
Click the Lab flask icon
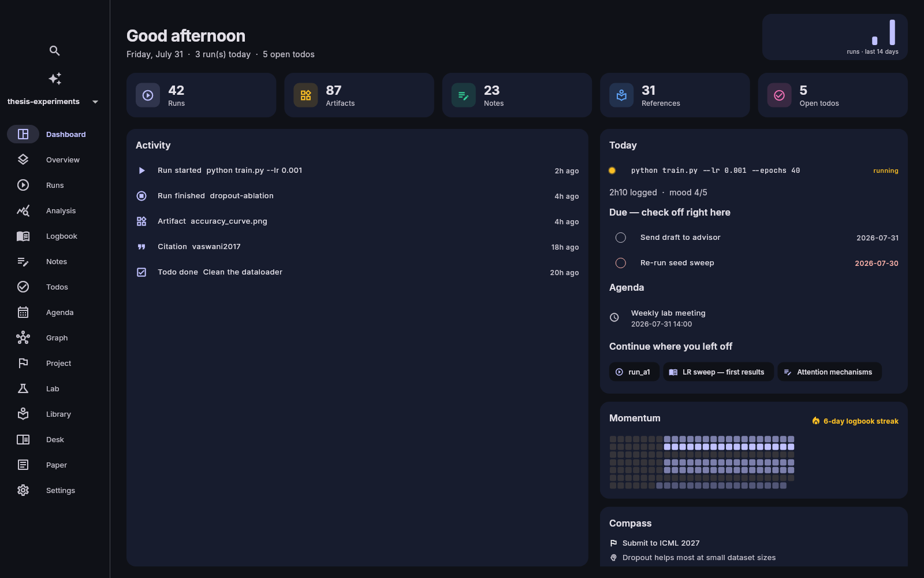(23, 388)
